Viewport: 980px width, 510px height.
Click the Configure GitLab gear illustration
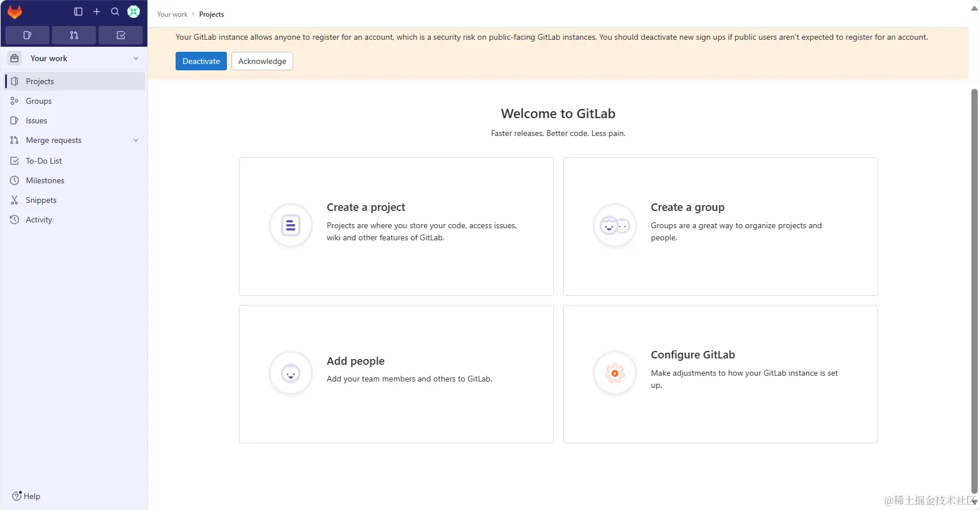pyautogui.click(x=615, y=373)
